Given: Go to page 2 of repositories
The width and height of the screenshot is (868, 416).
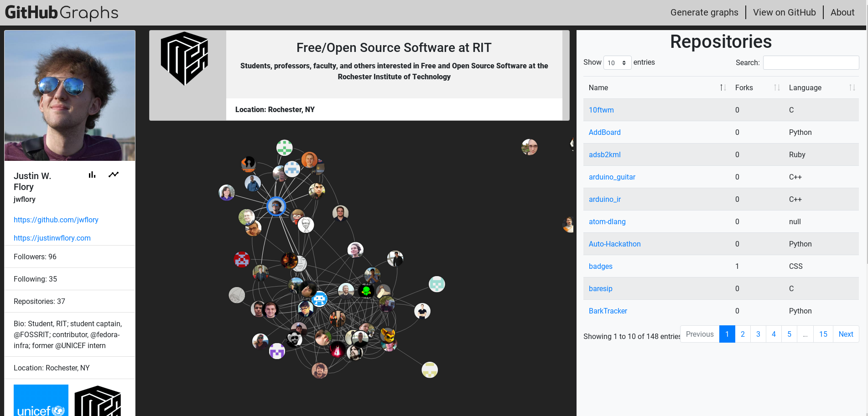Looking at the screenshot, I should tap(743, 334).
